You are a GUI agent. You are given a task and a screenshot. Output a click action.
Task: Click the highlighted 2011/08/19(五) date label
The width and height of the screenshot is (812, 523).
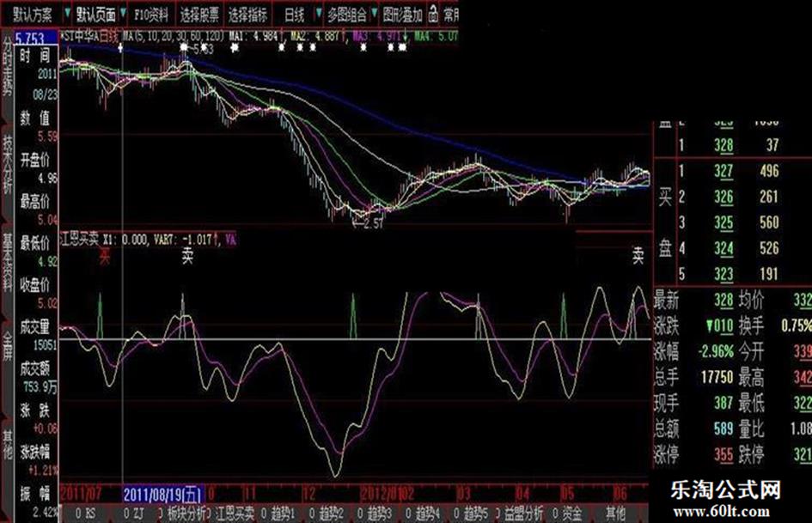click(163, 495)
